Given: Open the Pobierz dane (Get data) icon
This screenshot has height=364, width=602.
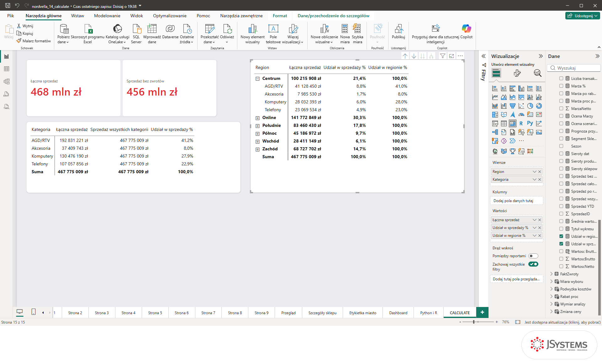Looking at the screenshot, I should (x=64, y=29).
